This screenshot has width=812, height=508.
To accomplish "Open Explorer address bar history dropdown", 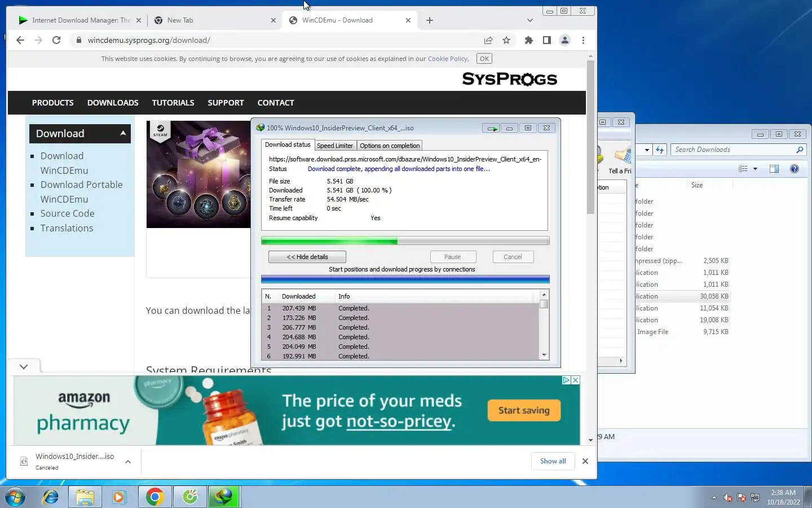I will click(x=646, y=150).
